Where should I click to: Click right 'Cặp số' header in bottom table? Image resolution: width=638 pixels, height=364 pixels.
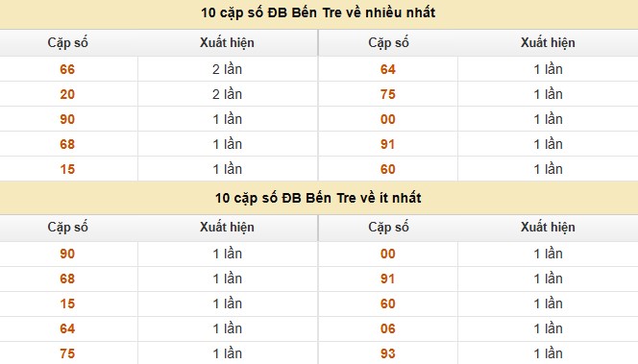[x=388, y=228]
